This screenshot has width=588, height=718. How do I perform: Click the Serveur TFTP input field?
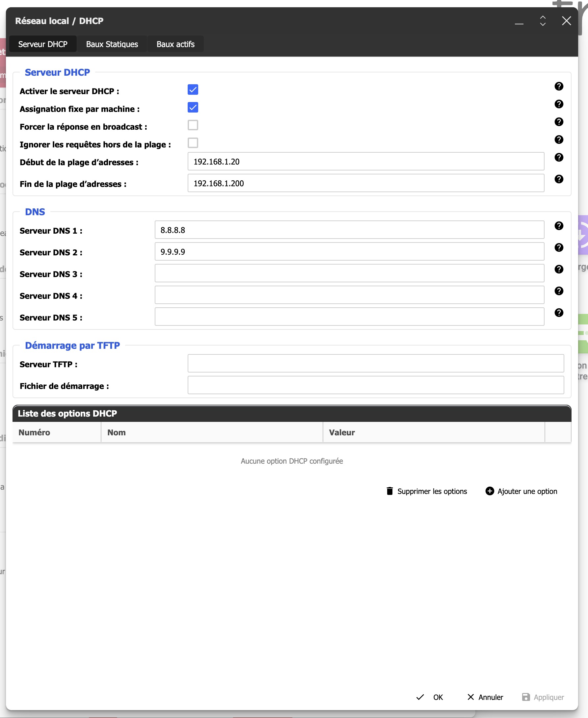(376, 363)
